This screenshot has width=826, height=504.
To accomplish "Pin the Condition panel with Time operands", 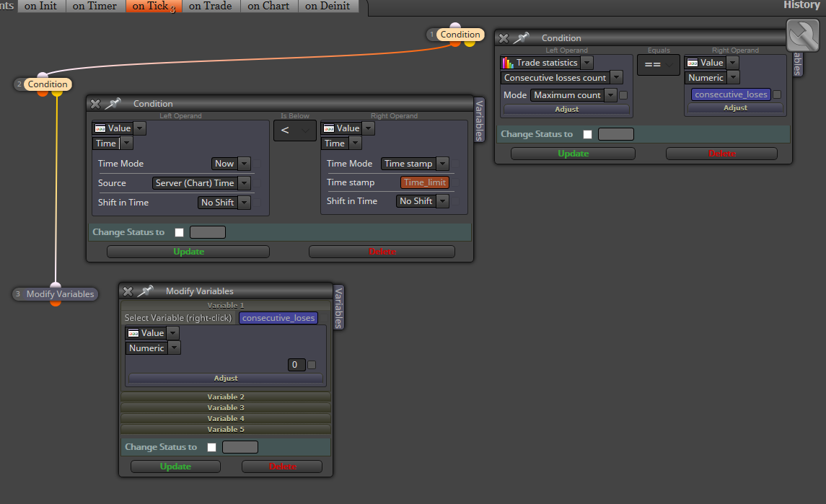I will click(113, 103).
